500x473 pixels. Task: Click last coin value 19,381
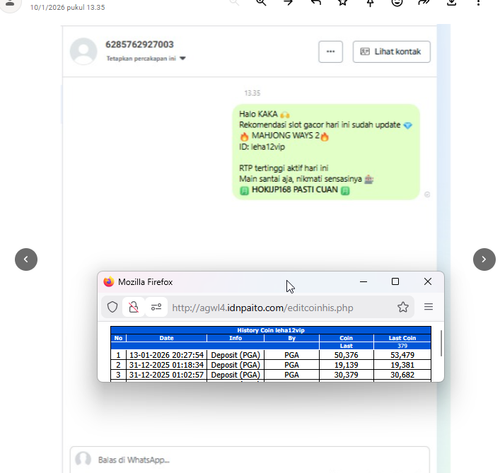tap(402, 365)
